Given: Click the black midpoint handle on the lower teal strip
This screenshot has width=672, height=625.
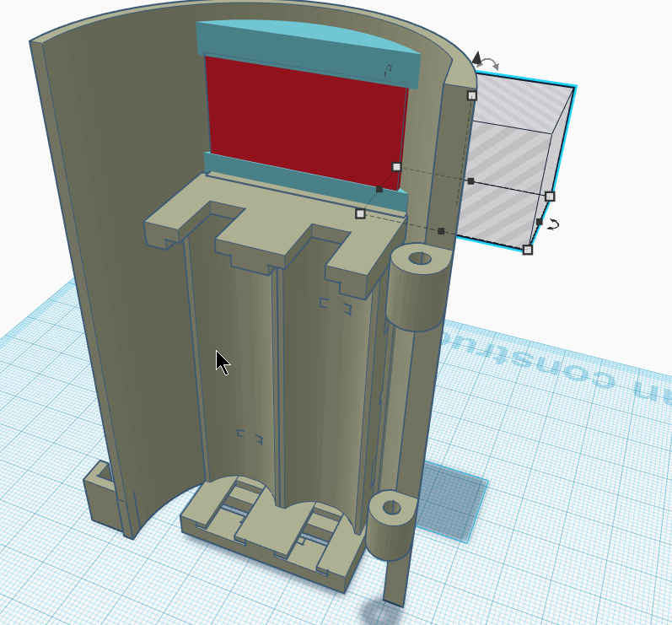Looking at the screenshot, I should coord(379,189).
